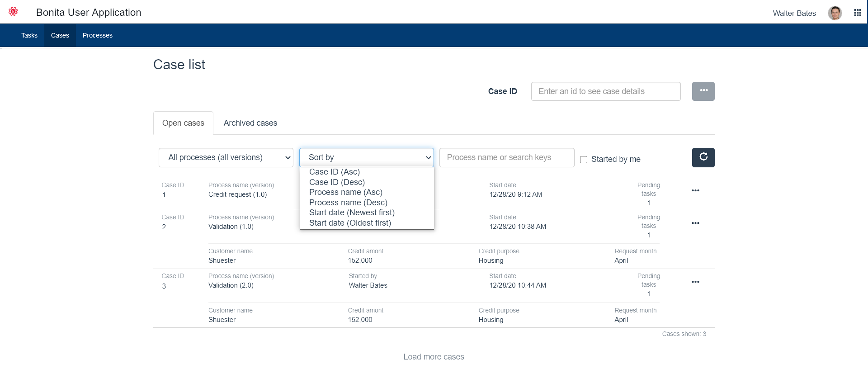Click the Bonita red gear logo
Image resolution: width=868 pixels, height=388 pixels.
point(13,12)
